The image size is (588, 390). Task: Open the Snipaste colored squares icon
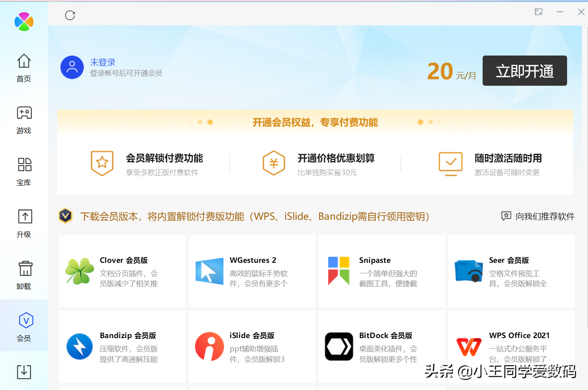[x=339, y=271]
